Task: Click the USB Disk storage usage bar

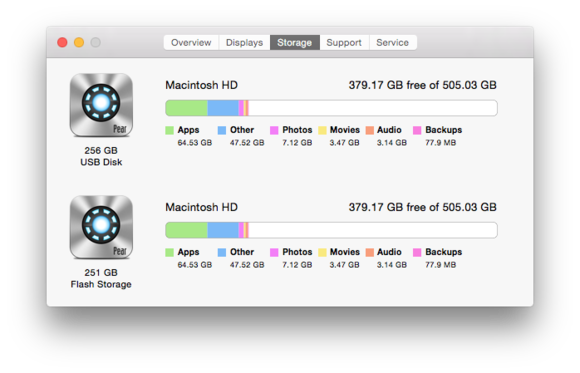Action: coord(331,108)
